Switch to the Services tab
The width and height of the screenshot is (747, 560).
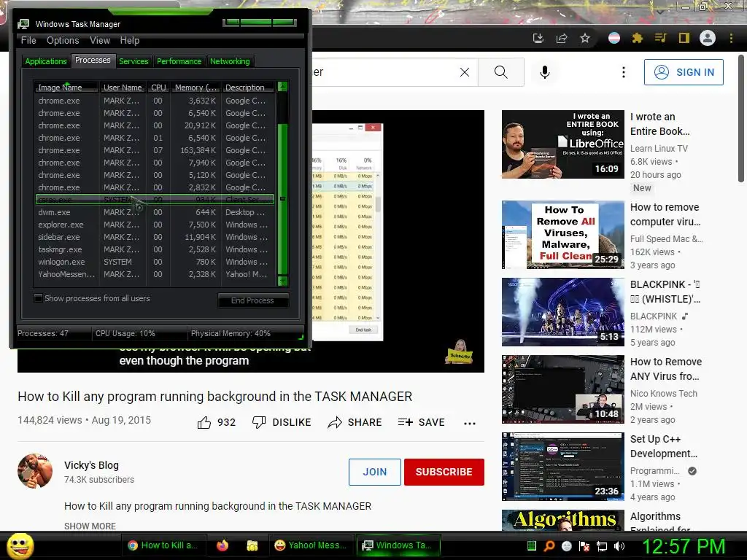(133, 61)
